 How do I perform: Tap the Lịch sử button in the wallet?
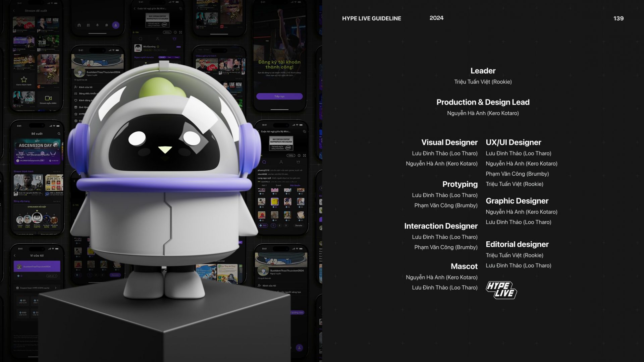[51, 276]
